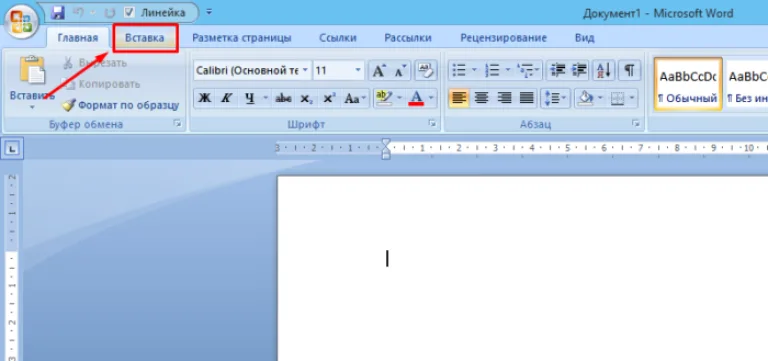The height and width of the screenshot is (361, 768).
Task: Switch to the Главная tab
Action: point(77,38)
